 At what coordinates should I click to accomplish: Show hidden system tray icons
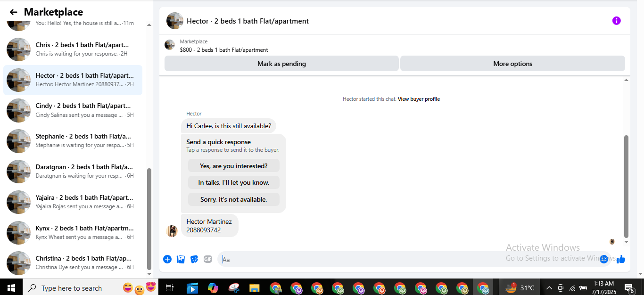(x=549, y=287)
